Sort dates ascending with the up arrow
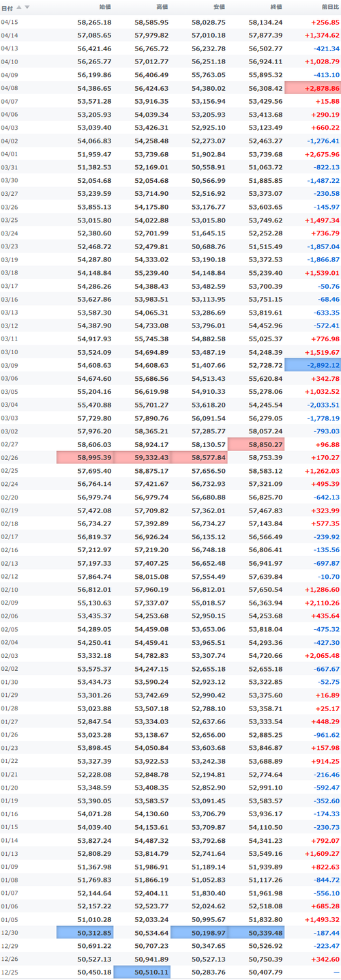Viewport: 341px width, 980px height. pos(19,8)
